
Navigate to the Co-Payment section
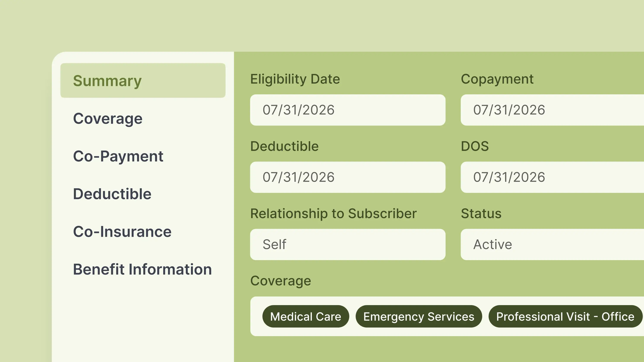pyautogui.click(x=118, y=156)
